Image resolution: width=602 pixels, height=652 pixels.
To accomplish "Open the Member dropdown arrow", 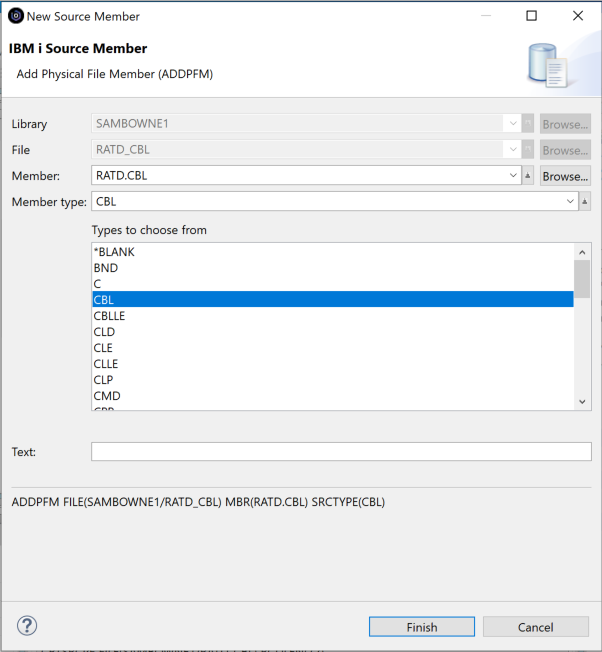I will click(513, 176).
